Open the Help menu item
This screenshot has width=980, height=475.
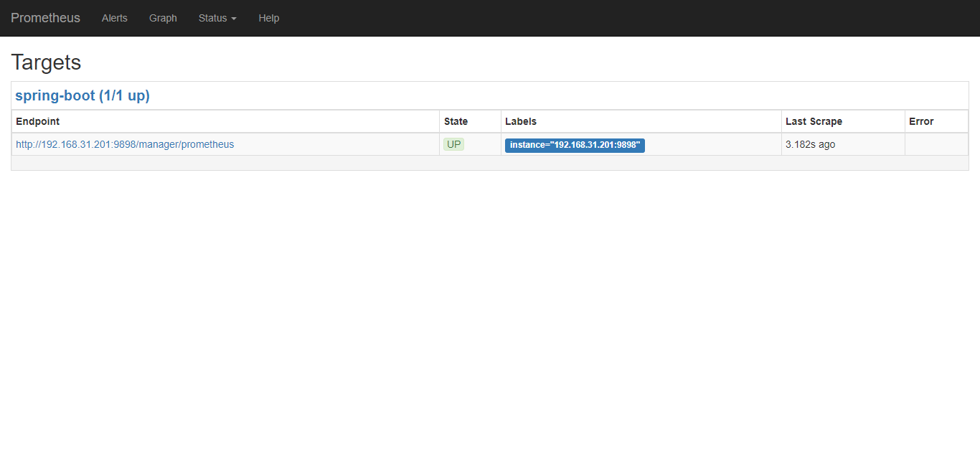click(269, 18)
